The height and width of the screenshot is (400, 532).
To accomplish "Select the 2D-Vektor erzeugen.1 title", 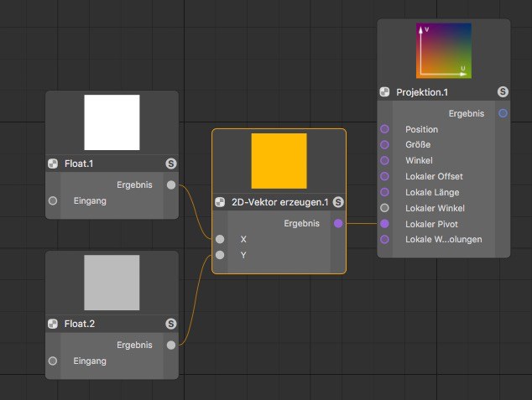I will 280,202.
